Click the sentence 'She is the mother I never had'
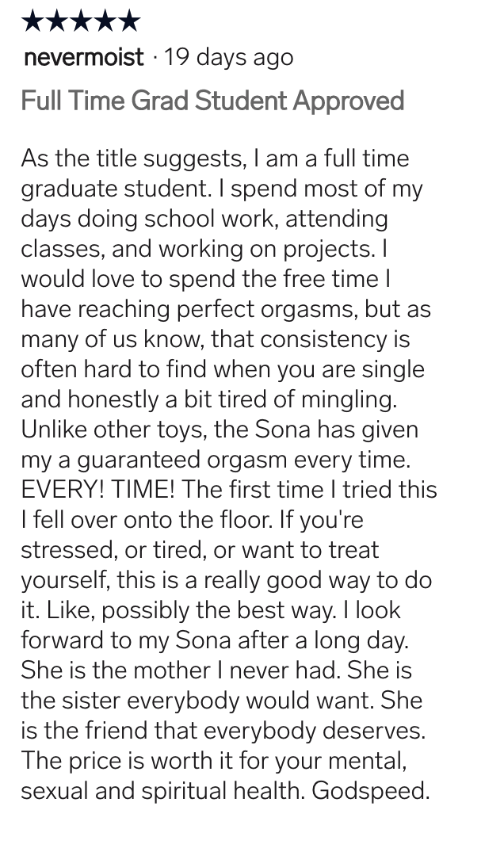The image size is (504, 848). tap(181, 670)
